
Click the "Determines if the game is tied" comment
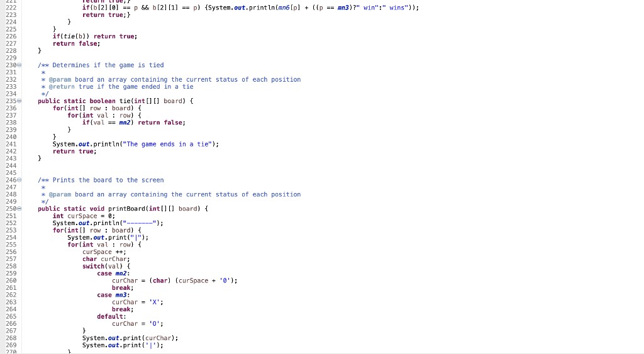click(108, 65)
